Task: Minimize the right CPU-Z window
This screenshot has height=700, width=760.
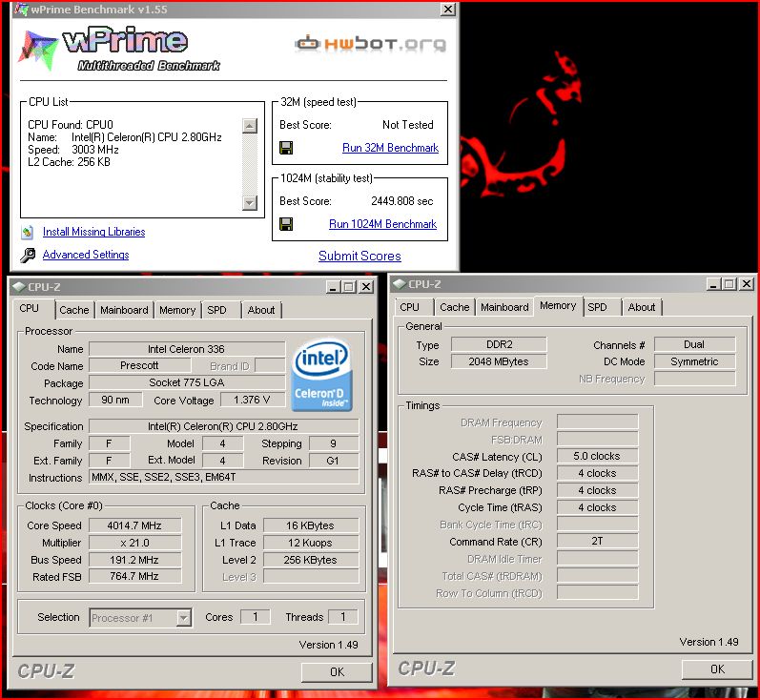Action: coord(713,284)
